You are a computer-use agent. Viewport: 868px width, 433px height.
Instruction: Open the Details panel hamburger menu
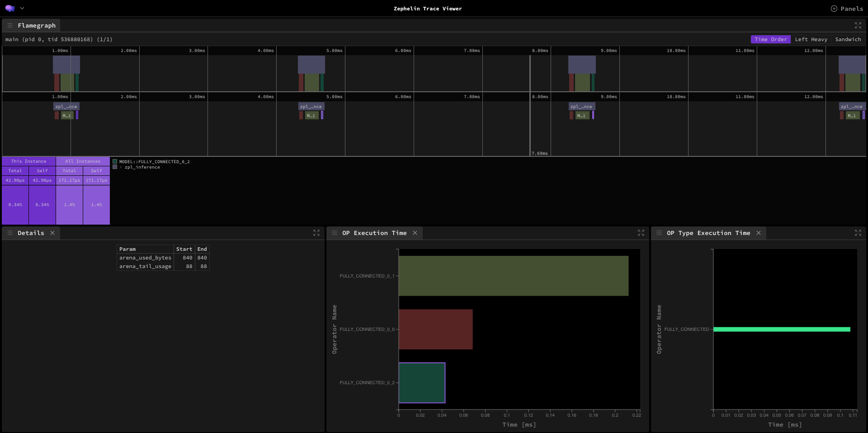pyautogui.click(x=10, y=233)
